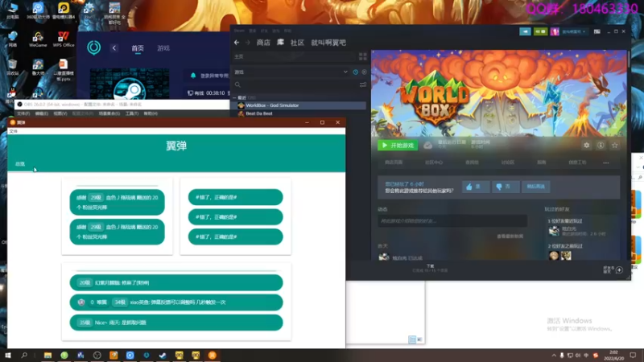Open the 商店 store tab in Steam

click(x=263, y=43)
